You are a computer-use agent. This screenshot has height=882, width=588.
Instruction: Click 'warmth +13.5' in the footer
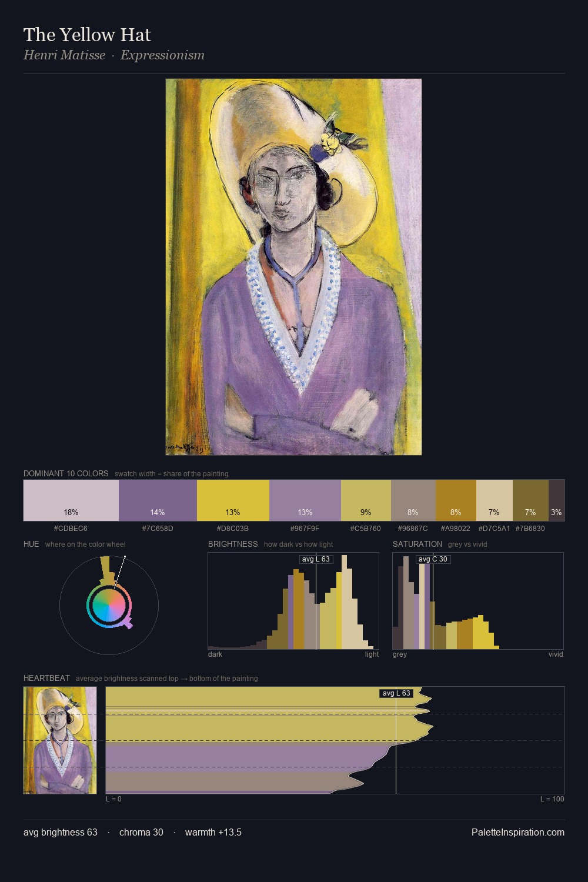pyautogui.click(x=213, y=832)
